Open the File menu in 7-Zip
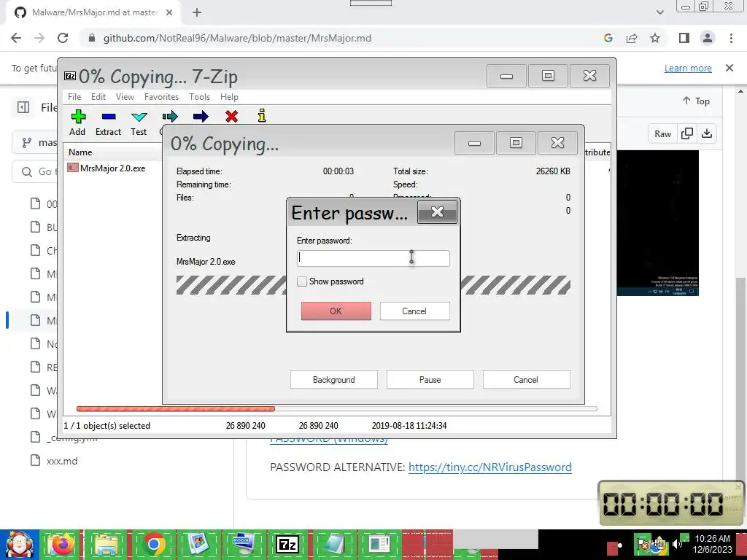Viewport: 747px width, 560px height. click(74, 97)
